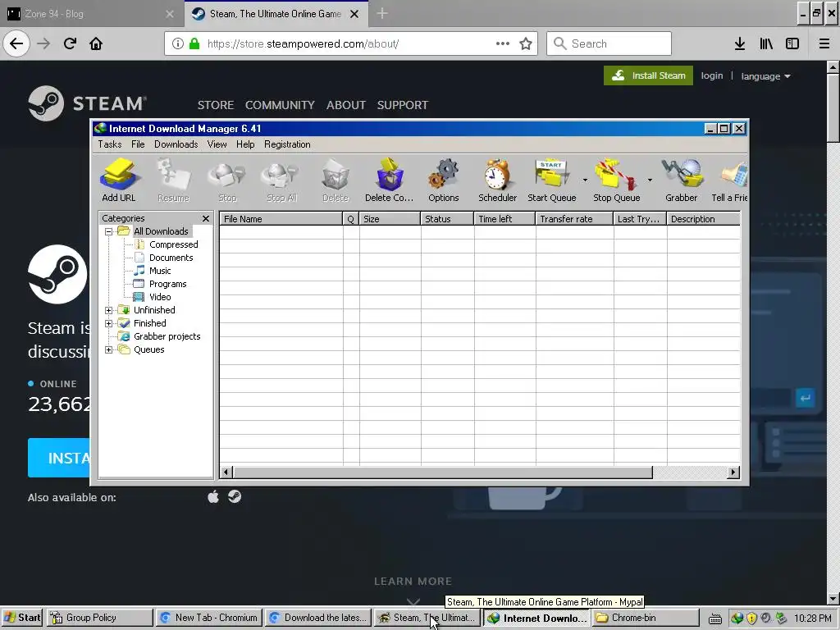Select the Documents category

tap(171, 258)
